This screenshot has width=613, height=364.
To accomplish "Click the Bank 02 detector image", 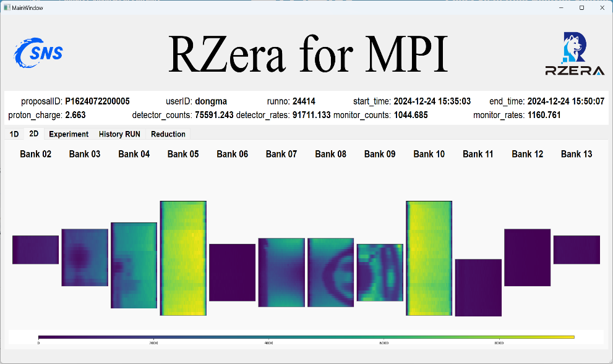I will [x=35, y=250].
